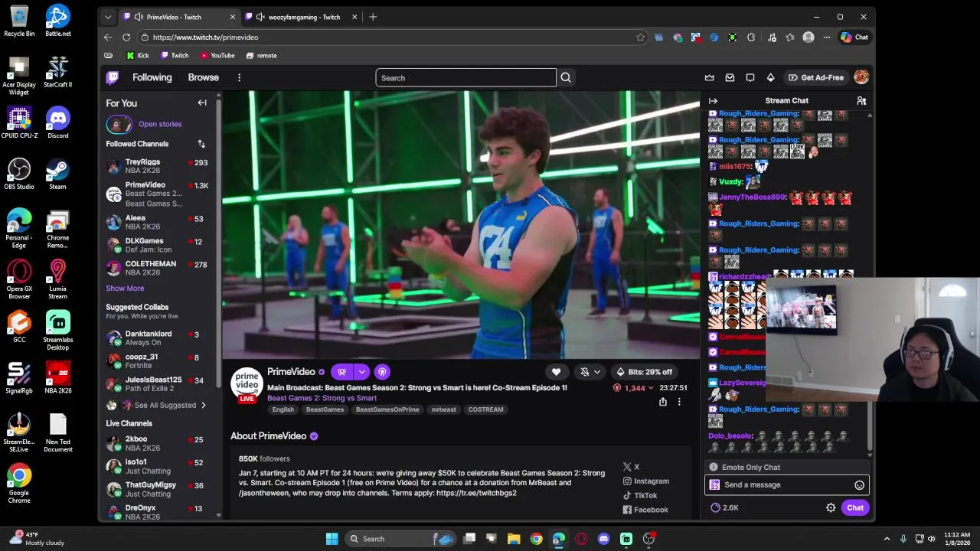Open the user avatar menu in Twitch

pyautogui.click(x=861, y=77)
